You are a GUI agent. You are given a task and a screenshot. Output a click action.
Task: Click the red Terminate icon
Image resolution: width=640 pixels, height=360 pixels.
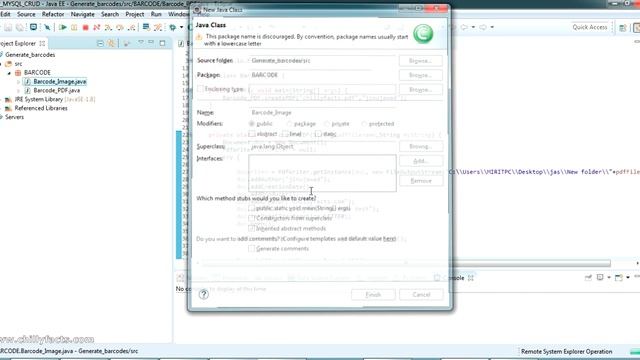click(x=85, y=27)
